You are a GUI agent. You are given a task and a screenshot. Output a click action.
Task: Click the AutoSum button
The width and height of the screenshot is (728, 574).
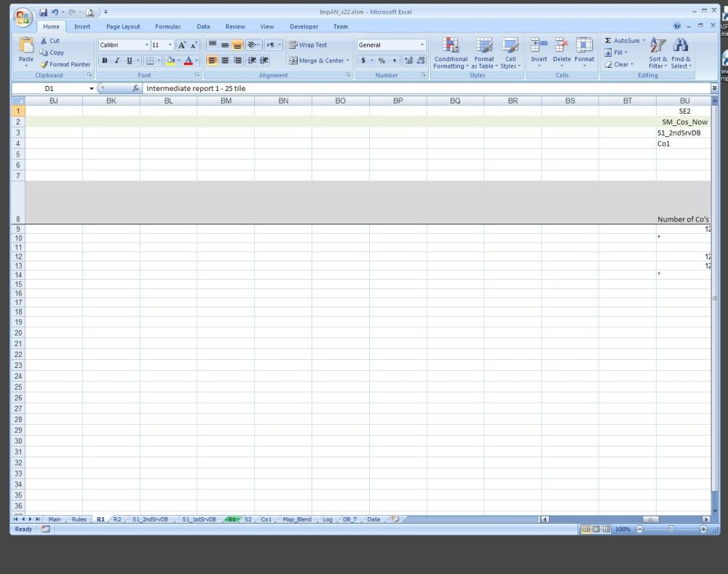(625, 41)
